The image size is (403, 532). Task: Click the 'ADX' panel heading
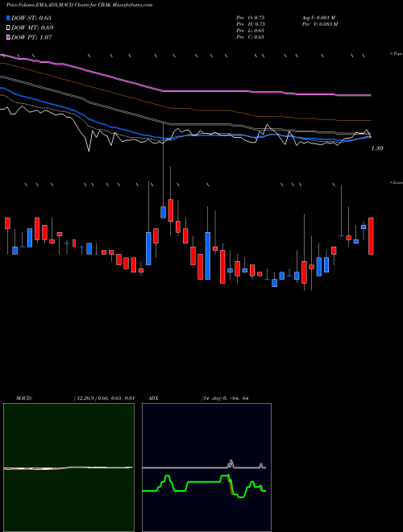[153, 398]
